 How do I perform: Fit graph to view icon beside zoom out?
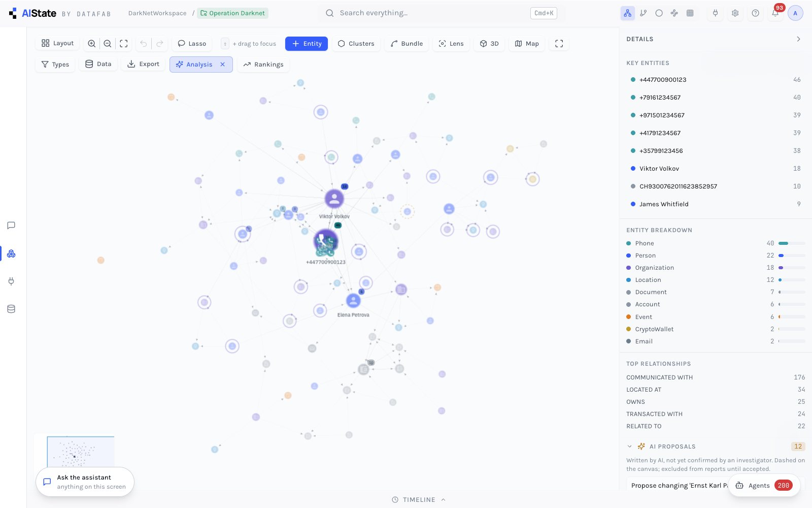click(124, 44)
